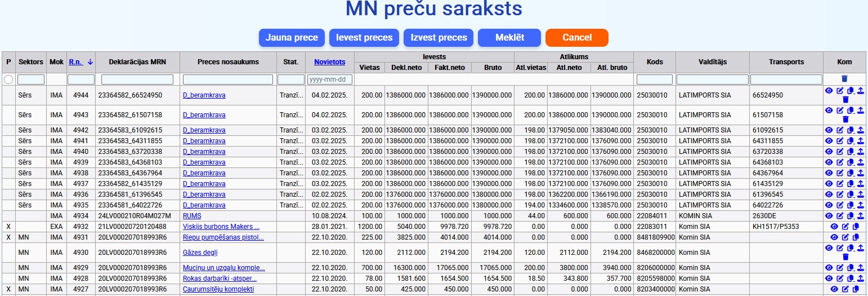Edit record 4944 with pencil icon

click(x=840, y=91)
